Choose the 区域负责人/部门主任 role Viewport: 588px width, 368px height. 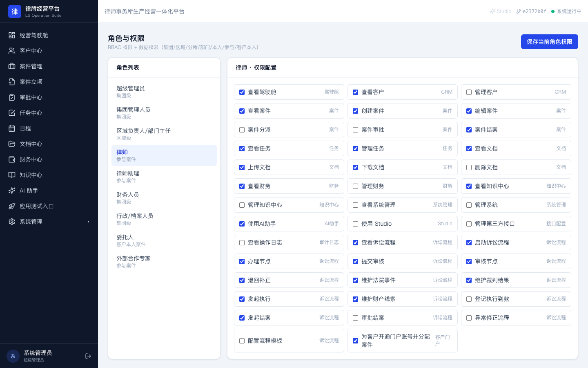[164, 134]
